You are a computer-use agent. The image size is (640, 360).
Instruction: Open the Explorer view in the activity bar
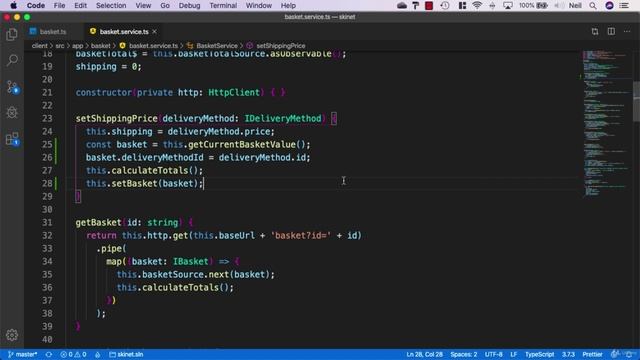pos(12,34)
